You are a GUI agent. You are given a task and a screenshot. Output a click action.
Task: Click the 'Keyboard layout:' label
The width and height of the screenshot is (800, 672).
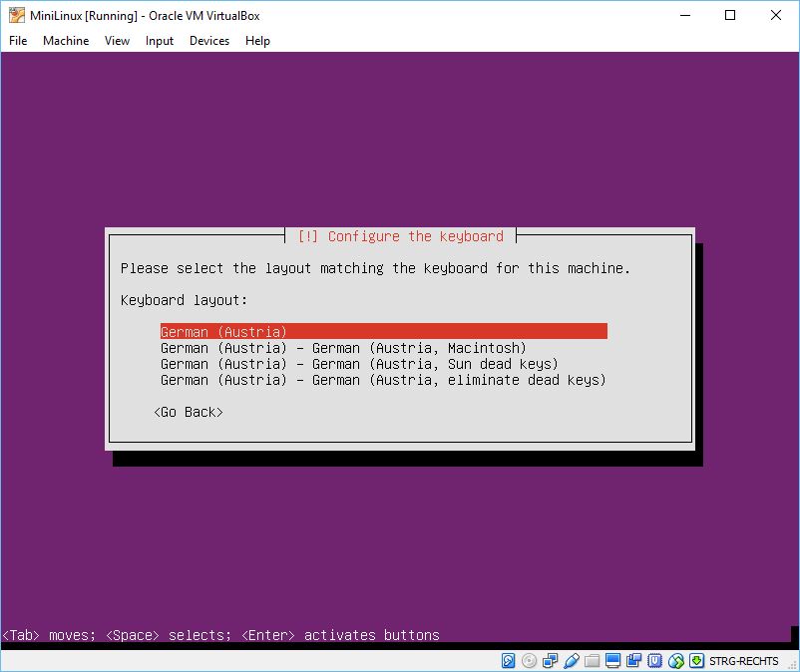click(x=185, y=300)
